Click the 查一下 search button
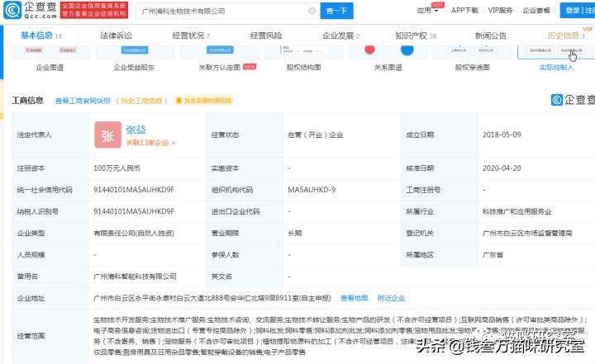 point(336,11)
